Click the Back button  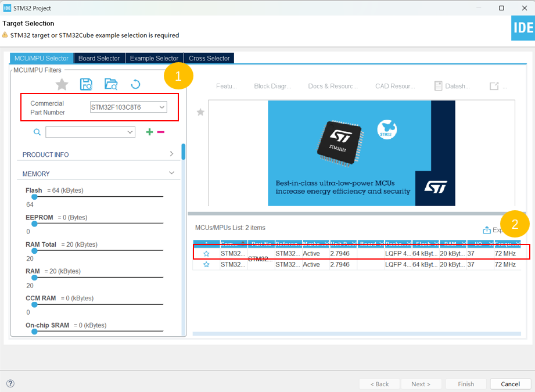[379, 384]
